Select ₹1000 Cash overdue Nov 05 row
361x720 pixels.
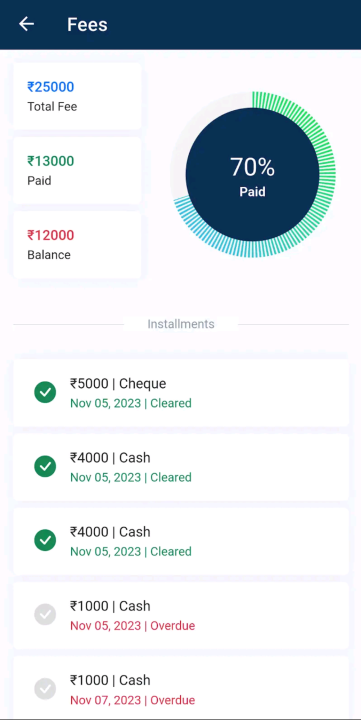[x=181, y=615]
